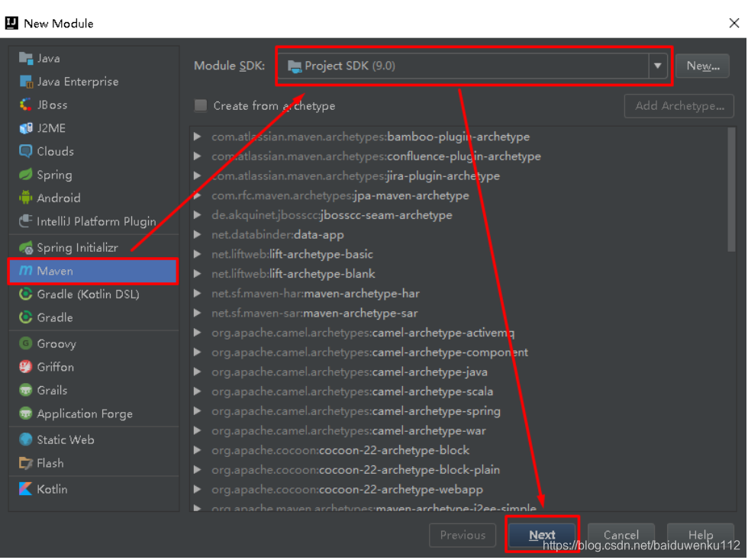Select Spring Initializr module type
Viewport: 748px width, 560px height.
pyautogui.click(x=94, y=247)
